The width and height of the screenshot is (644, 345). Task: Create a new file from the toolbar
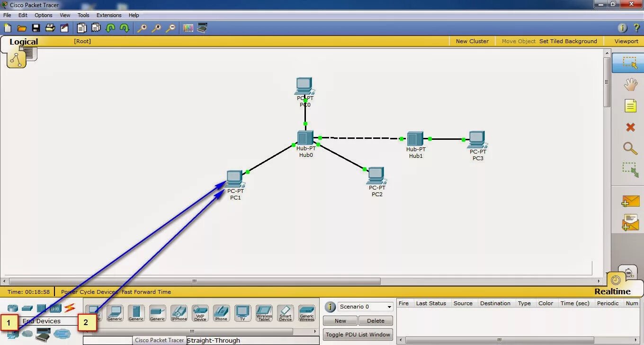[8, 28]
